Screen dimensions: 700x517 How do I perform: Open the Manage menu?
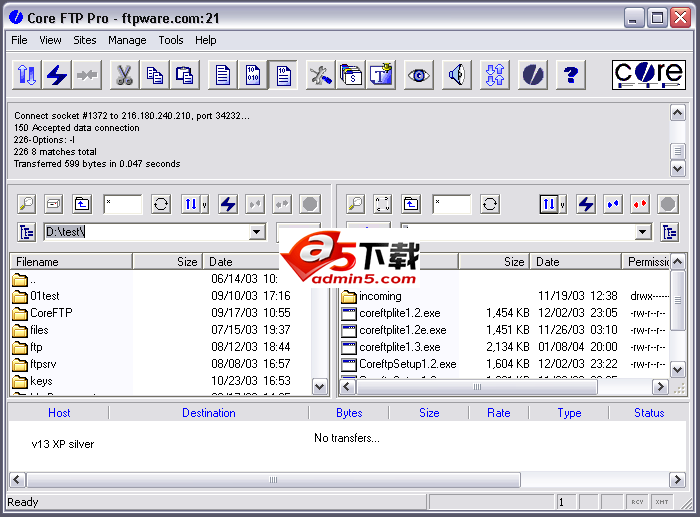click(x=127, y=40)
